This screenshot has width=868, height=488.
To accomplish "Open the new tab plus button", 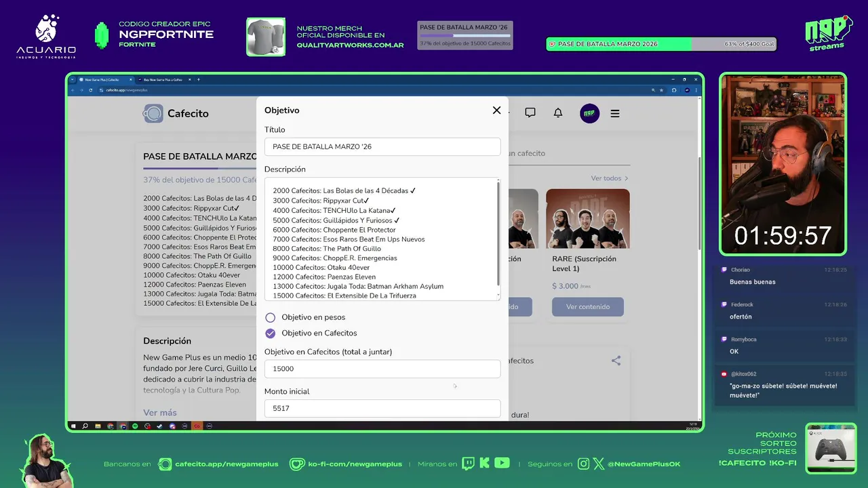I will pos(199,79).
